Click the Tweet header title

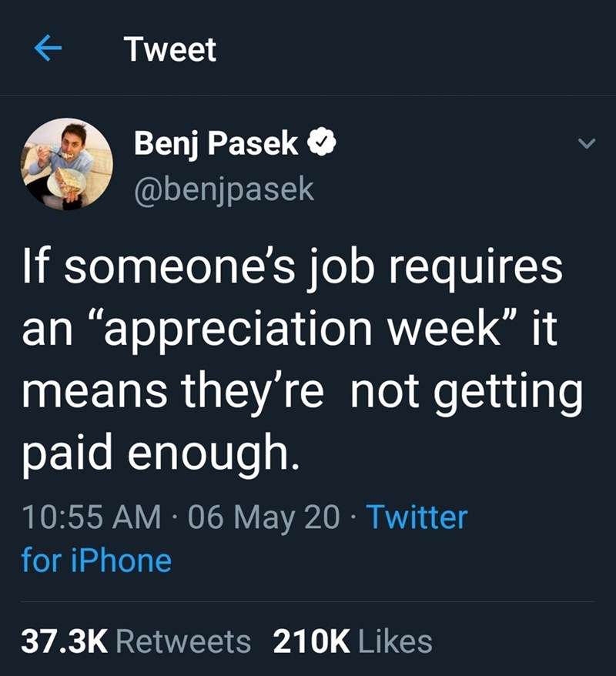(x=170, y=50)
